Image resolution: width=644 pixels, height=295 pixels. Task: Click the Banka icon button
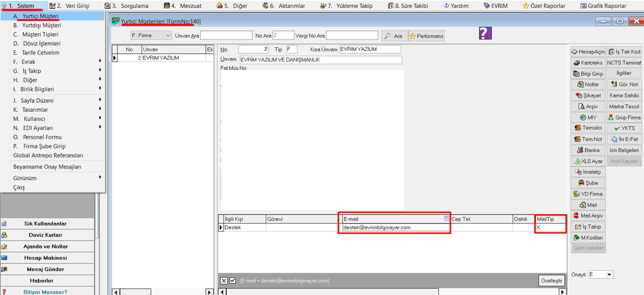[x=588, y=150]
